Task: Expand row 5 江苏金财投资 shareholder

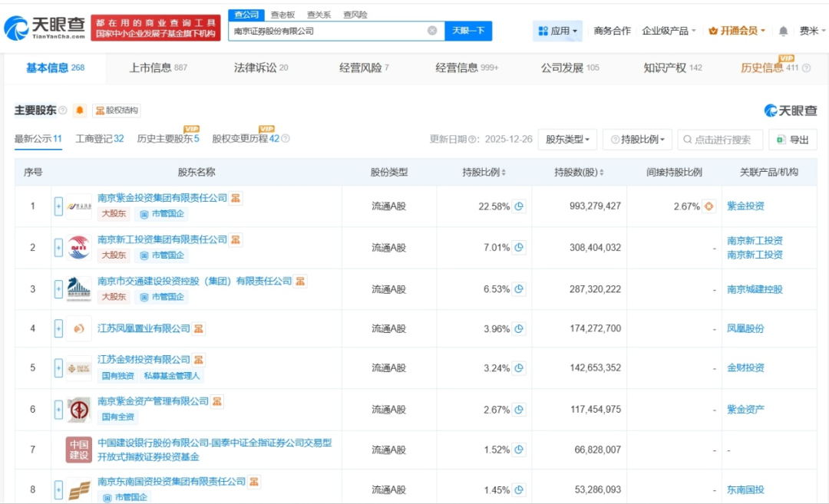Action: (58, 367)
